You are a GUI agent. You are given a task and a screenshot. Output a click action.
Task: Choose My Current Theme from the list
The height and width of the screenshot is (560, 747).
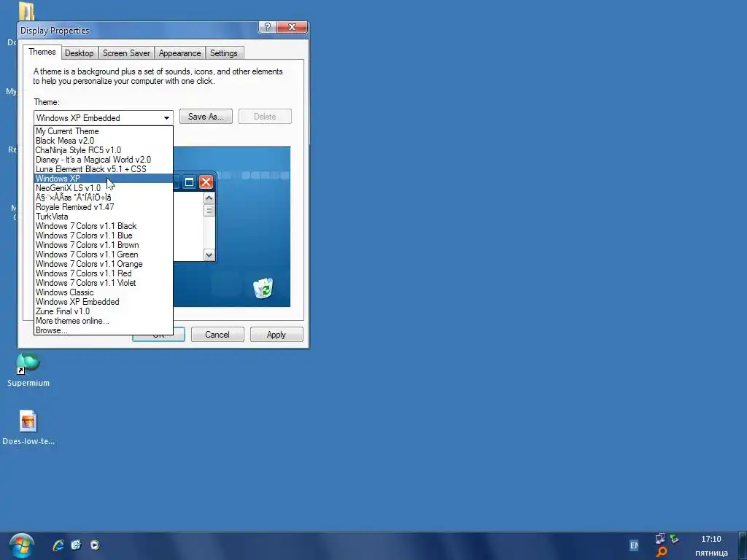pyautogui.click(x=104, y=131)
